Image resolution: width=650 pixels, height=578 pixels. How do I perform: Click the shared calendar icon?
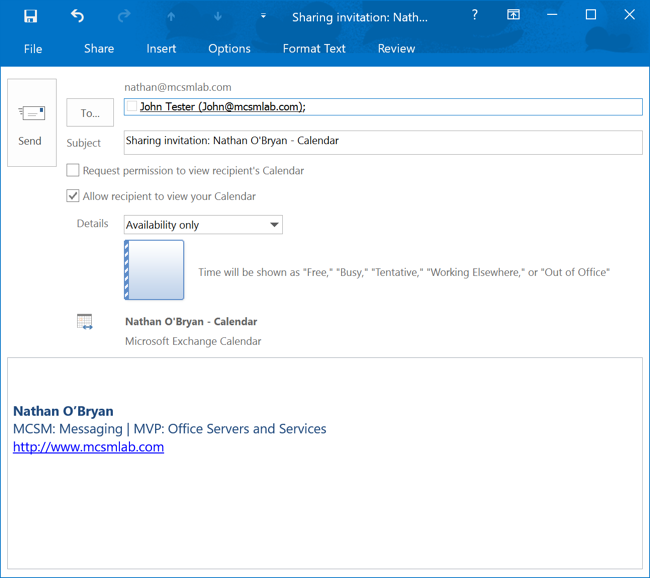(x=85, y=322)
